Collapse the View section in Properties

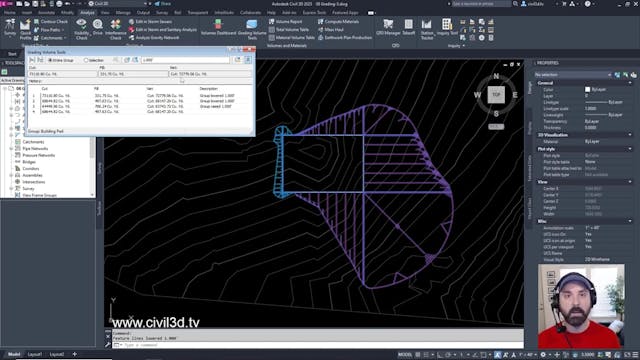[x=630, y=182]
